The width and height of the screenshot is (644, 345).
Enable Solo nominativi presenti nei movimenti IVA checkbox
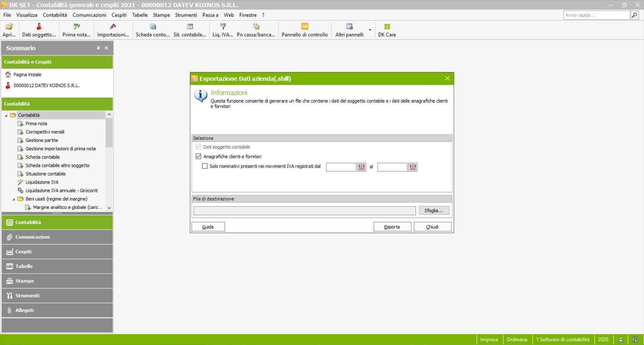(x=205, y=166)
